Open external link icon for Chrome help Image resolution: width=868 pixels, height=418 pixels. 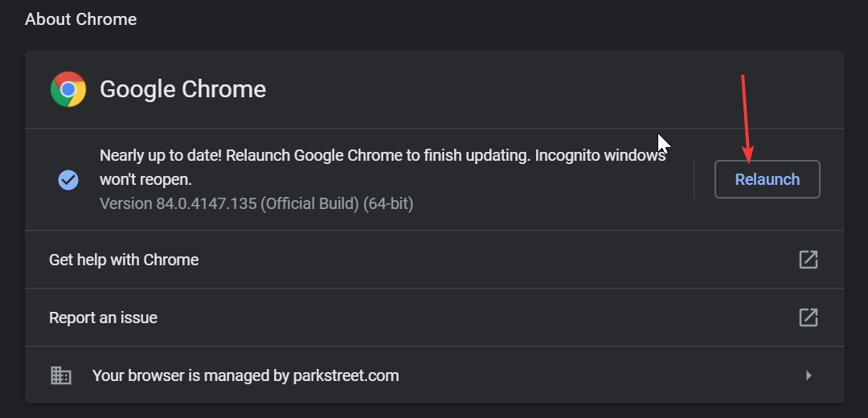point(809,260)
